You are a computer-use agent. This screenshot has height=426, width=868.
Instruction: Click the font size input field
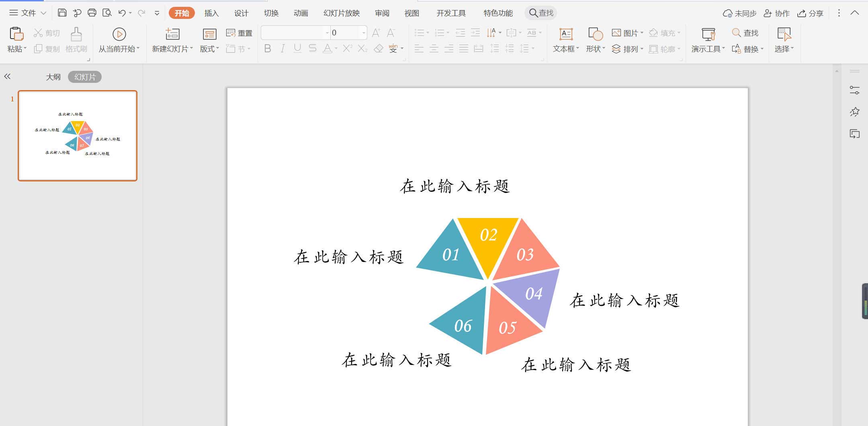(345, 33)
